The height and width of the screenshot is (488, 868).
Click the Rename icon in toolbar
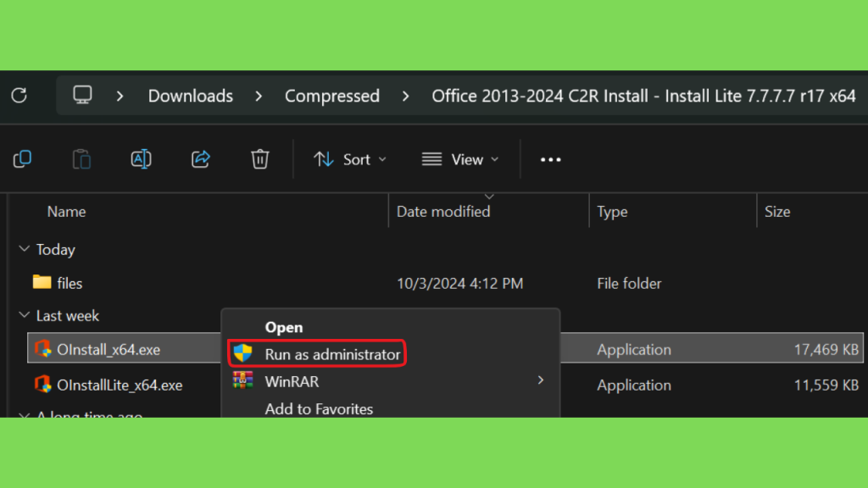(x=141, y=158)
